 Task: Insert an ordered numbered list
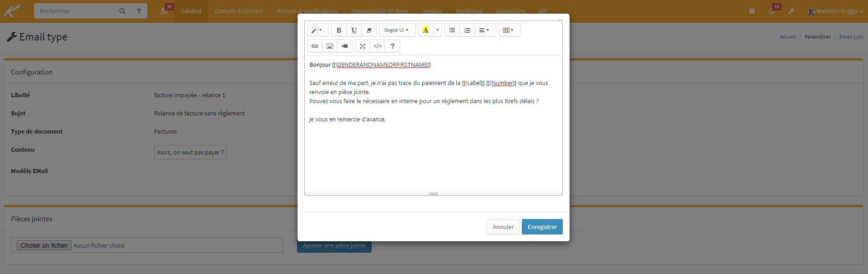[467, 30]
